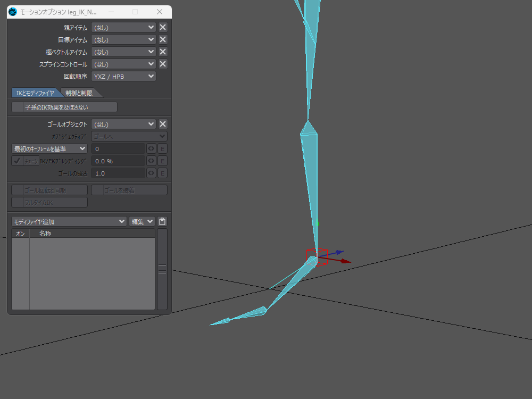Click the paste clipboard icon beside 編集
Screen dimensions: 532x399
[162, 221]
